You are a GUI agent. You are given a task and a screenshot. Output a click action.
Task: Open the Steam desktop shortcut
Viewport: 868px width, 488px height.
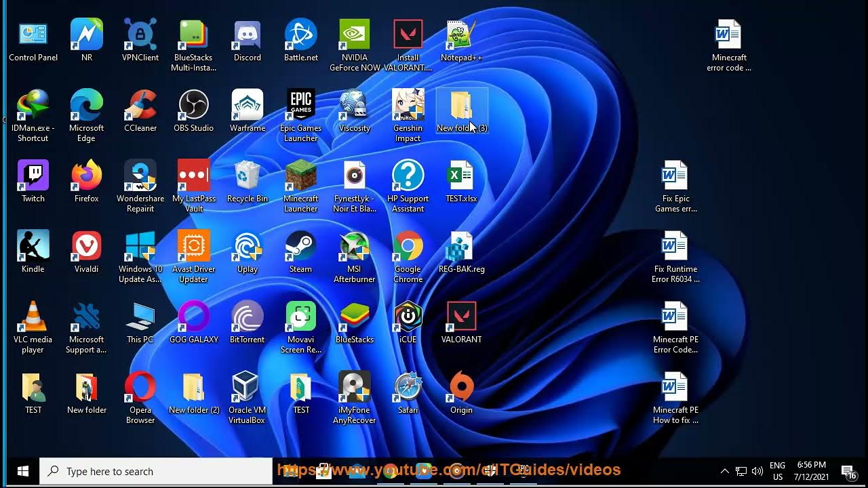[301, 252]
